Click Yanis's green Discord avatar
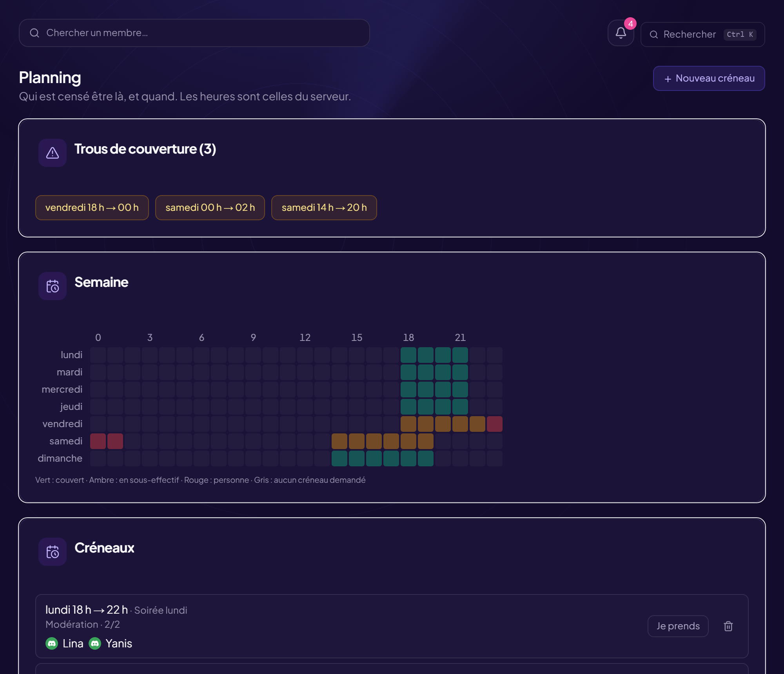 pos(95,643)
